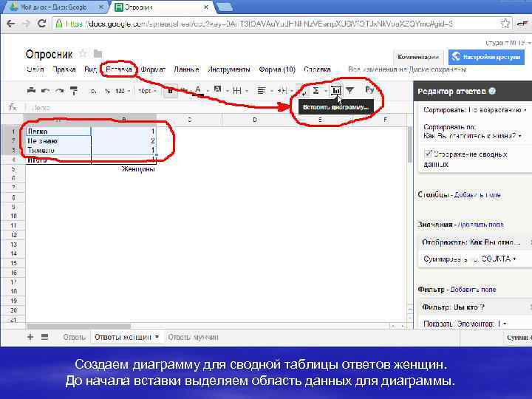Open the Вид menu
The image size is (532, 399).
(90, 69)
